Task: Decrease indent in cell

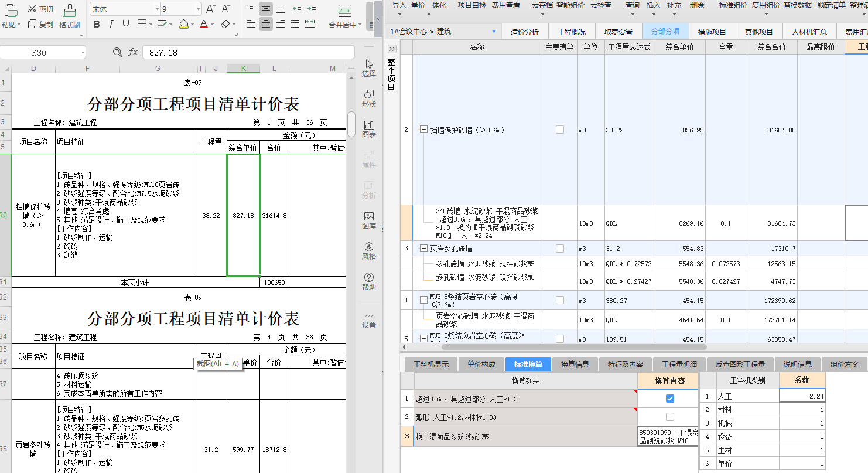Action: 296,8
